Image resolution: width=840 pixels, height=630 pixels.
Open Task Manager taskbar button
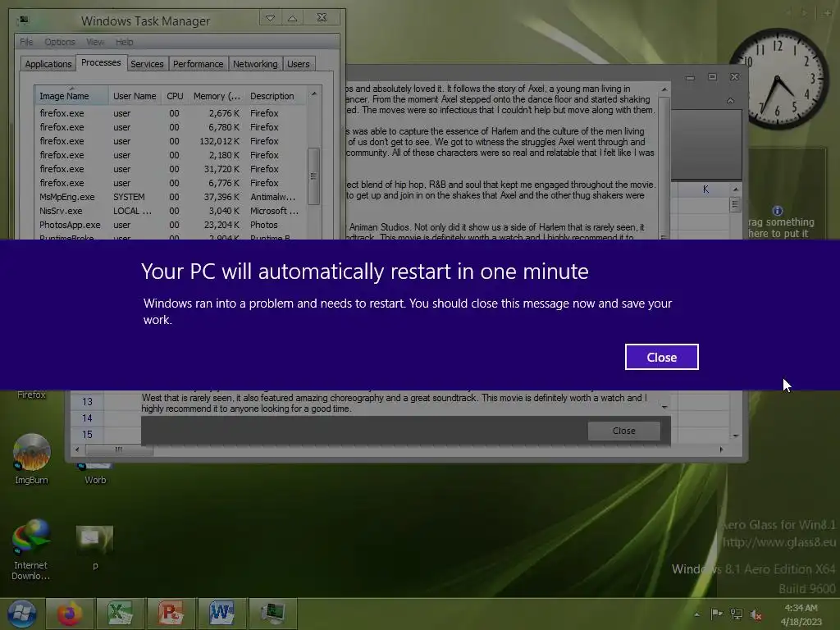click(x=272, y=614)
